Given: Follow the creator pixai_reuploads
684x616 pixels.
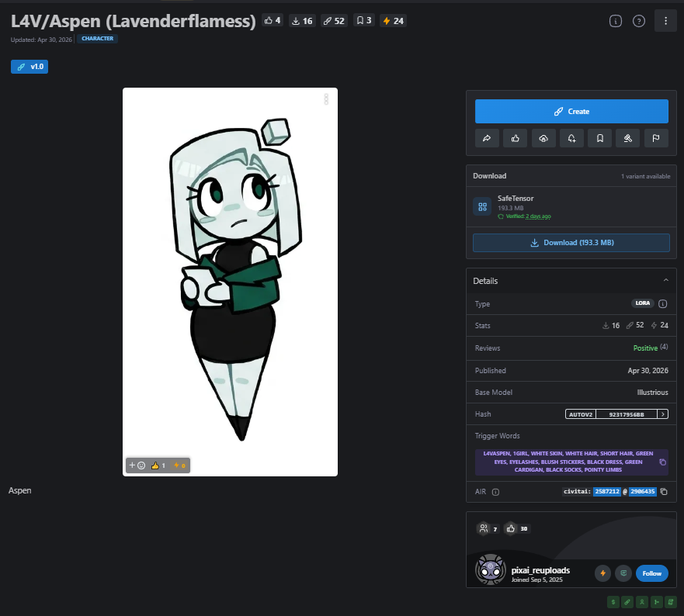Looking at the screenshot, I should (651, 573).
